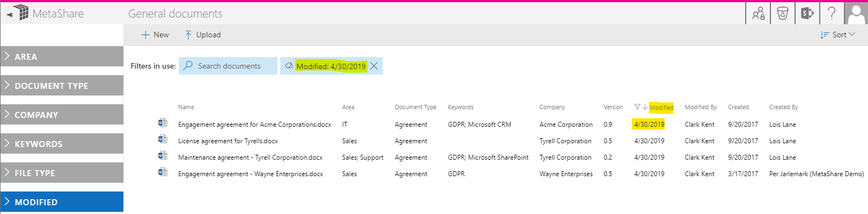Expand the DOCUMENT TYPE filter panel
Image resolution: width=868 pixels, height=214 pixels.
(x=62, y=86)
